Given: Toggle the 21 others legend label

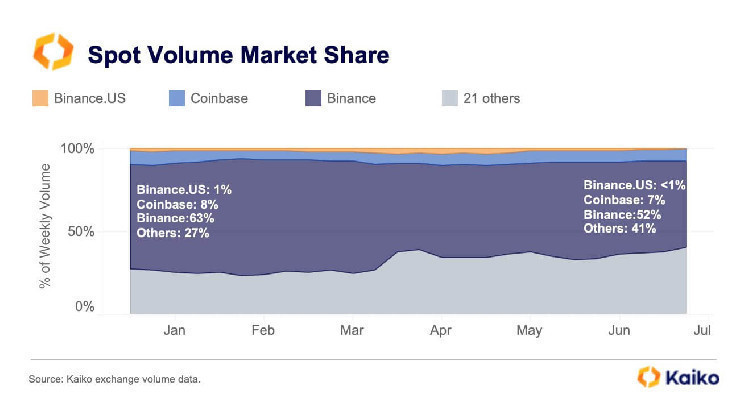Looking at the screenshot, I should pos(493,99).
